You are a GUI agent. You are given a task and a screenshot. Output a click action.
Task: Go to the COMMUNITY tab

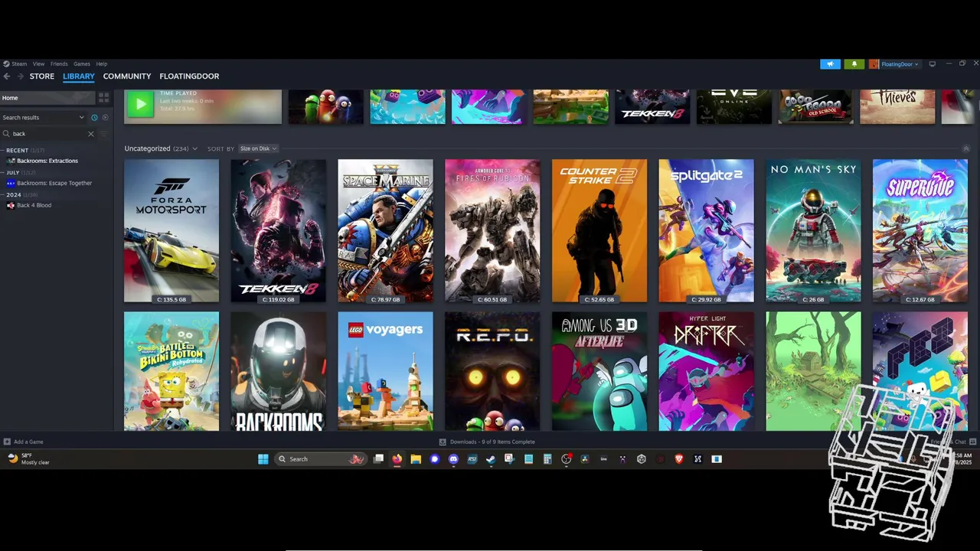[x=127, y=77]
